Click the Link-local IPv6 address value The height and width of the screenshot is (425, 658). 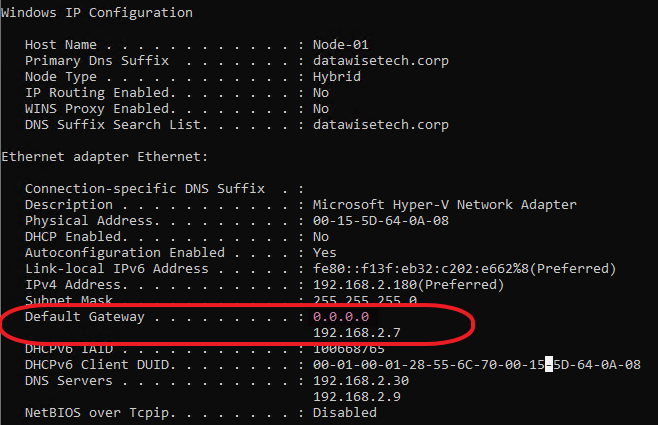pos(465,269)
